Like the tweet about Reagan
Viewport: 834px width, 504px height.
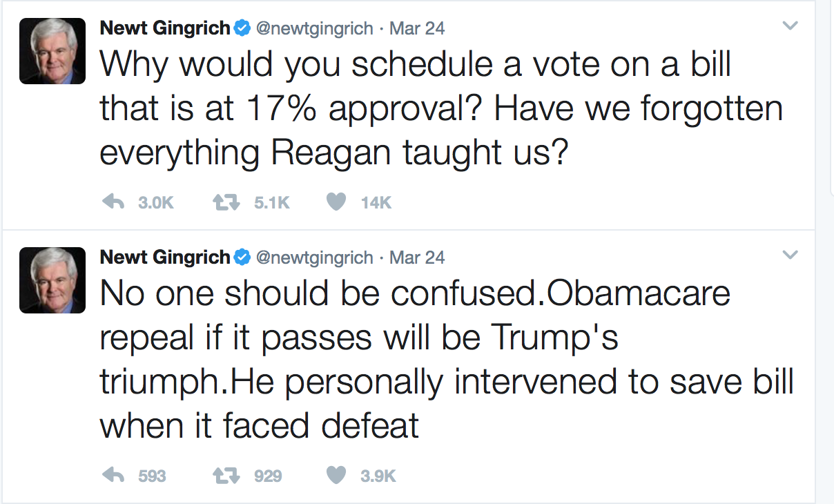(x=336, y=202)
